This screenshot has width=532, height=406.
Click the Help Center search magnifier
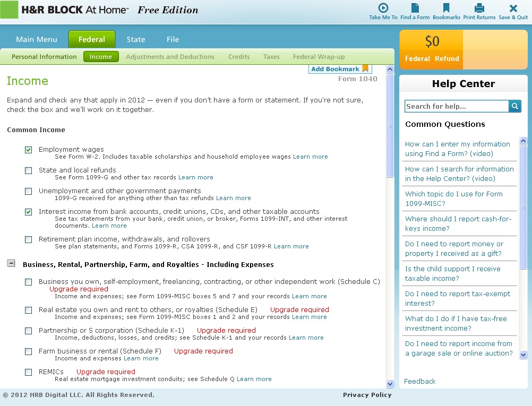(x=514, y=106)
